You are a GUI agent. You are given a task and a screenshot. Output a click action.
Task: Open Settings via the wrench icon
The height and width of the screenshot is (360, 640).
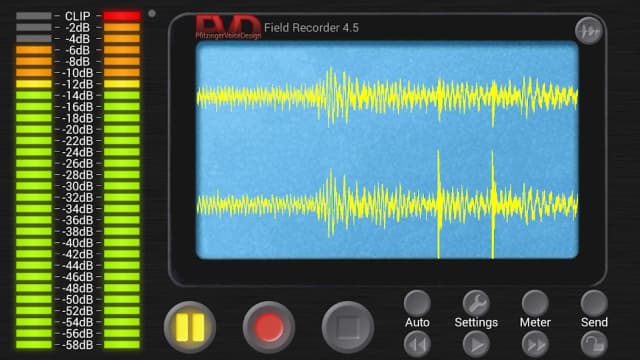point(476,303)
